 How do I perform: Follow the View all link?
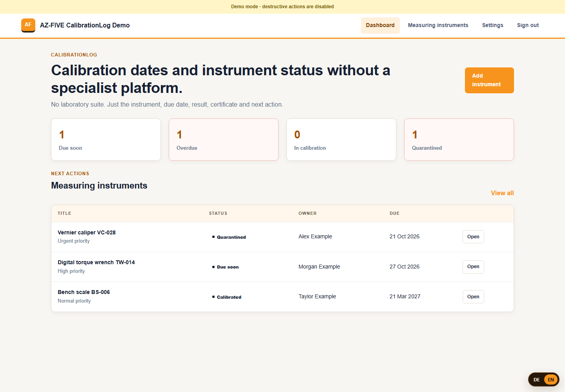[502, 193]
